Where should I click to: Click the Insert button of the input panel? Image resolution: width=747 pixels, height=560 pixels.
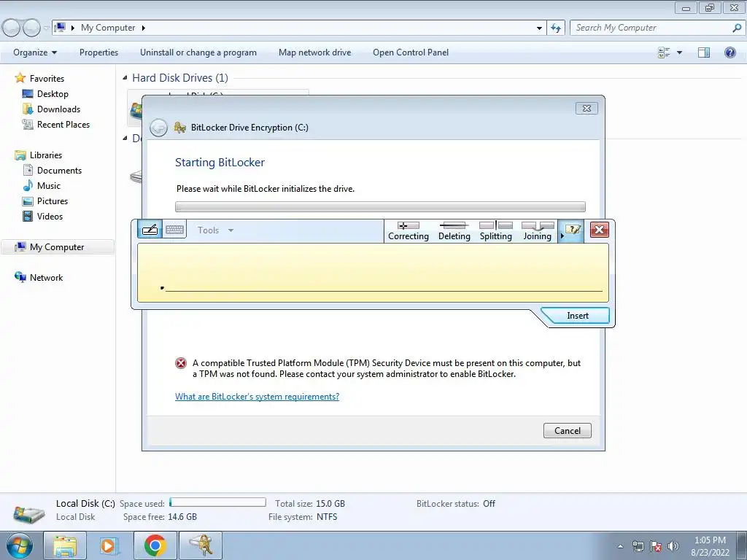(x=578, y=316)
